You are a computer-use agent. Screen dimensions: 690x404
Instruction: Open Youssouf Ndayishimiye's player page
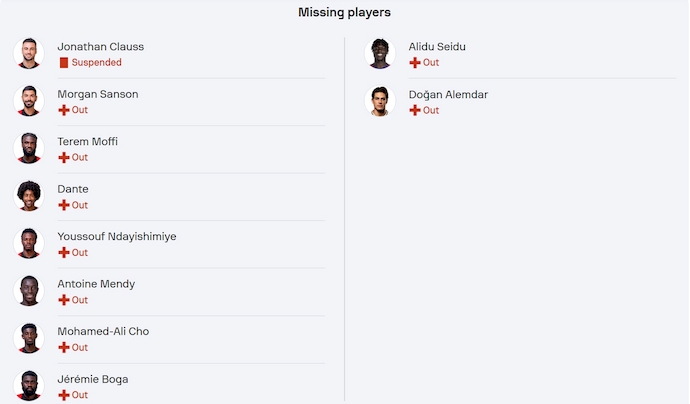click(x=116, y=237)
